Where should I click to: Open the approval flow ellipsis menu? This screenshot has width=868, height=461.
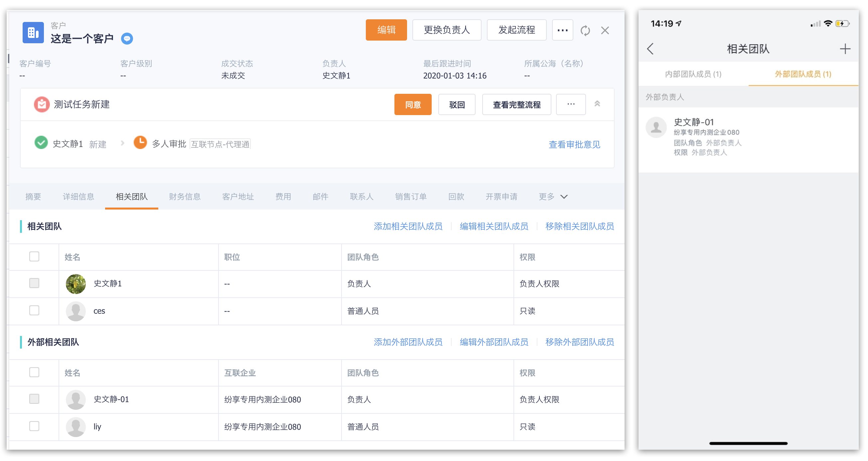point(571,104)
